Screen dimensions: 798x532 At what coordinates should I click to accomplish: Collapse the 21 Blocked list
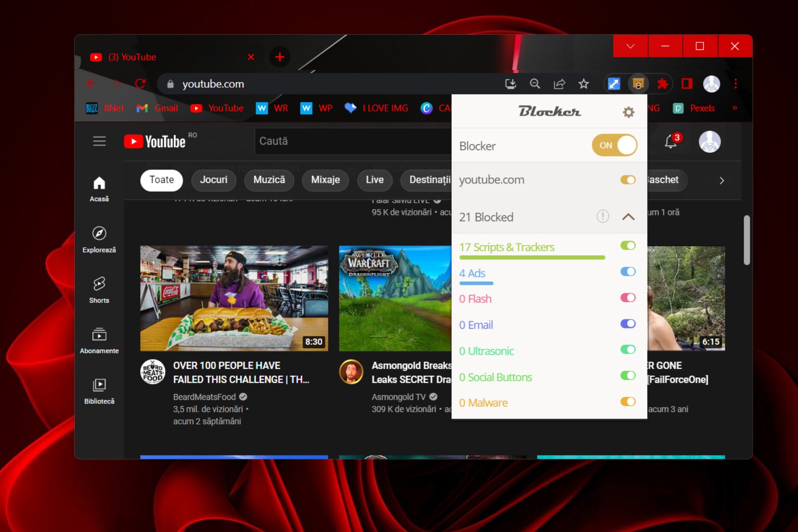[628, 217]
